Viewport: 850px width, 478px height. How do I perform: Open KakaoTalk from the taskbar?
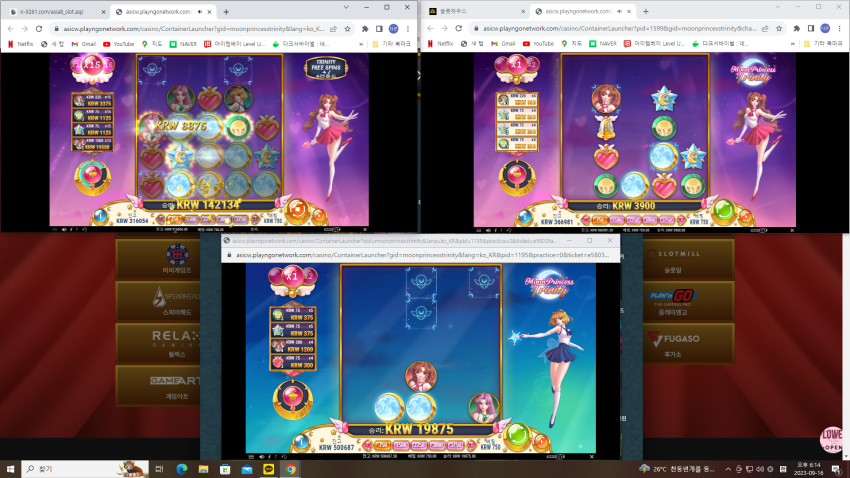(268, 469)
